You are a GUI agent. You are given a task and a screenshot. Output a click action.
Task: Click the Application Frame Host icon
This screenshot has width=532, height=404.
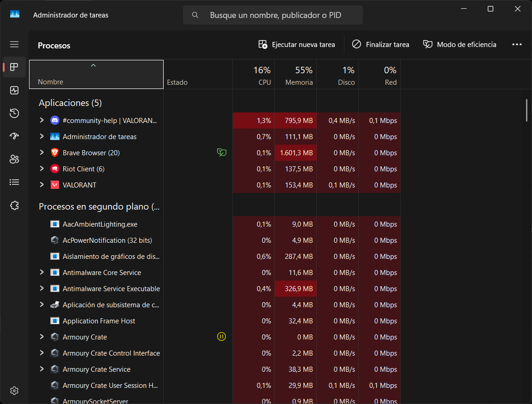(54, 321)
